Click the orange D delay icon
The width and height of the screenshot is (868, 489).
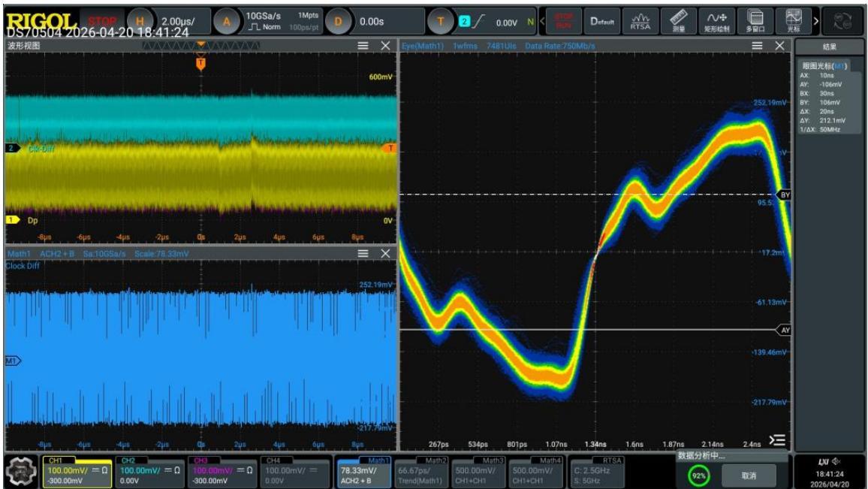(x=338, y=22)
